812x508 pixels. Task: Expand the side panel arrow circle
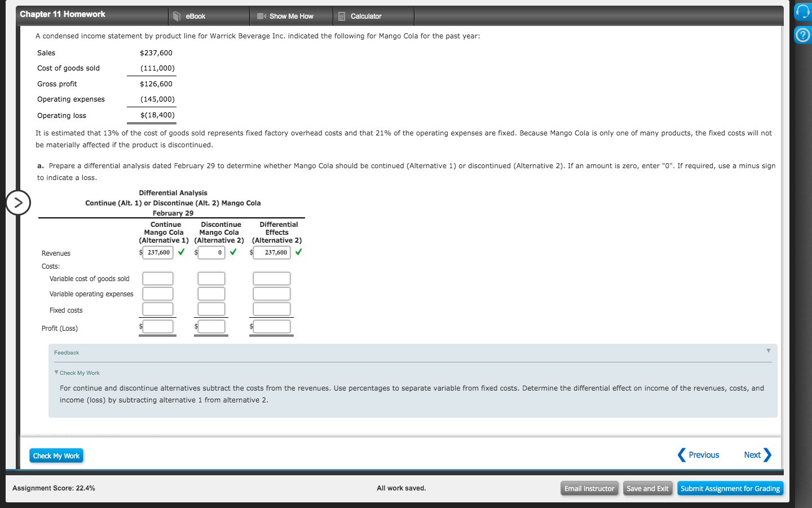(x=18, y=203)
